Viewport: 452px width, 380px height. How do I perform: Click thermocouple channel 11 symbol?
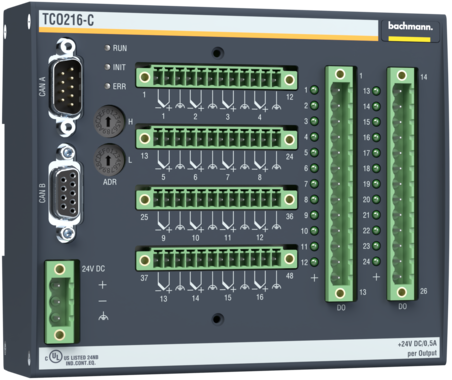pos(228,222)
